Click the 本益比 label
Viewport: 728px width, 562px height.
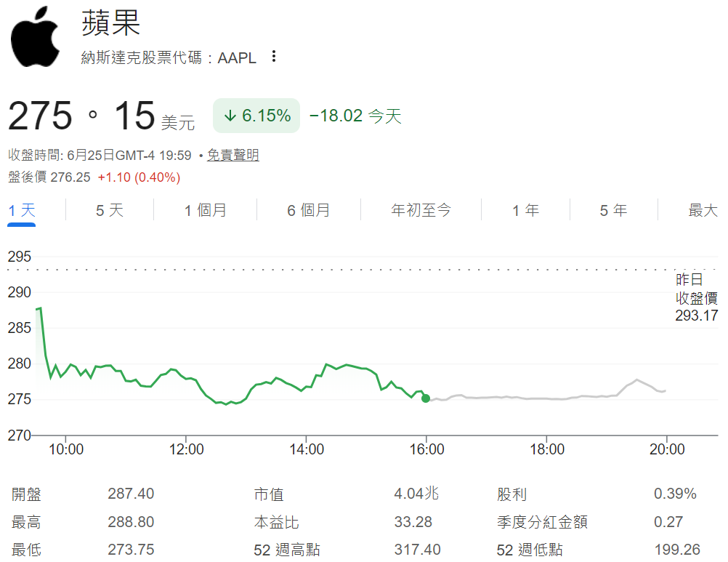(x=276, y=522)
